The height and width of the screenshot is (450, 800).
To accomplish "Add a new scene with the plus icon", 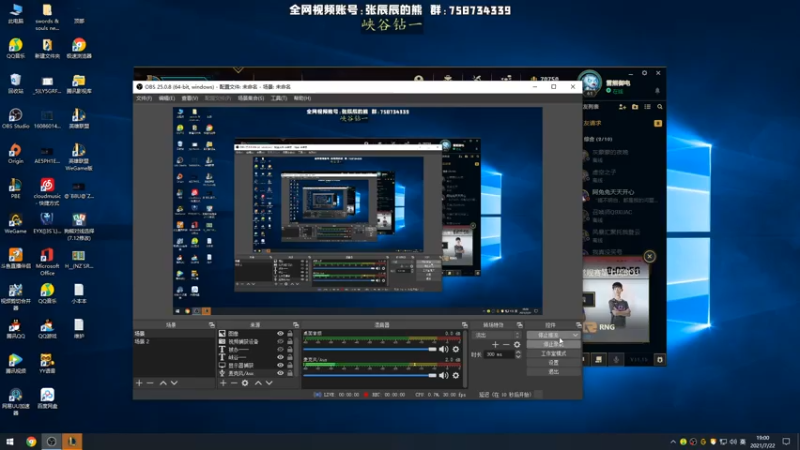I will point(139,383).
